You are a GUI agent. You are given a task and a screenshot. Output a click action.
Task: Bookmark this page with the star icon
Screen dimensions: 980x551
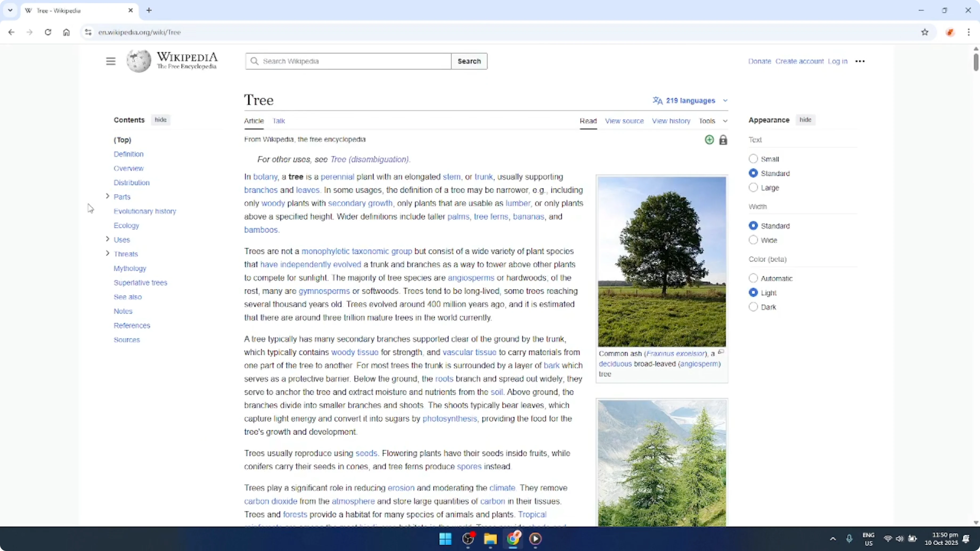[x=925, y=32]
